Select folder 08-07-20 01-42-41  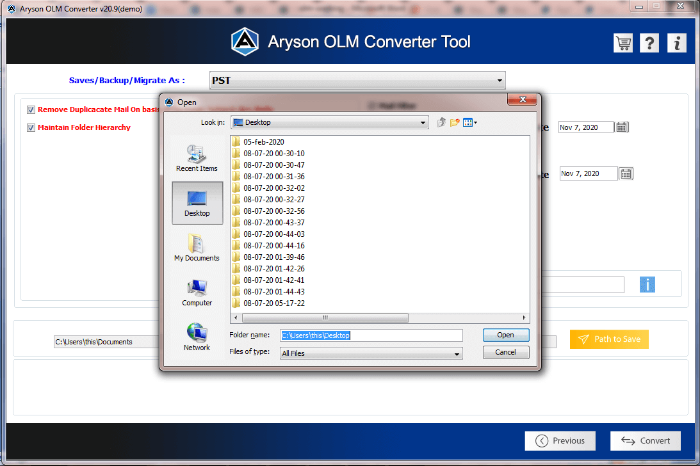click(x=269, y=280)
